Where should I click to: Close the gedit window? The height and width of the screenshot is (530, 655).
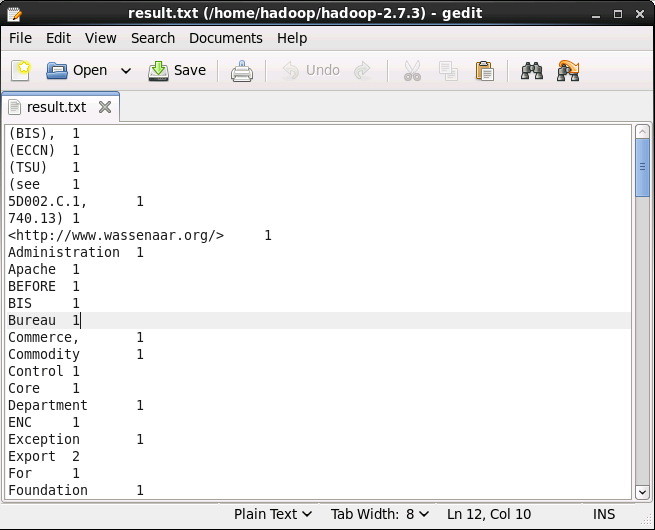640,14
